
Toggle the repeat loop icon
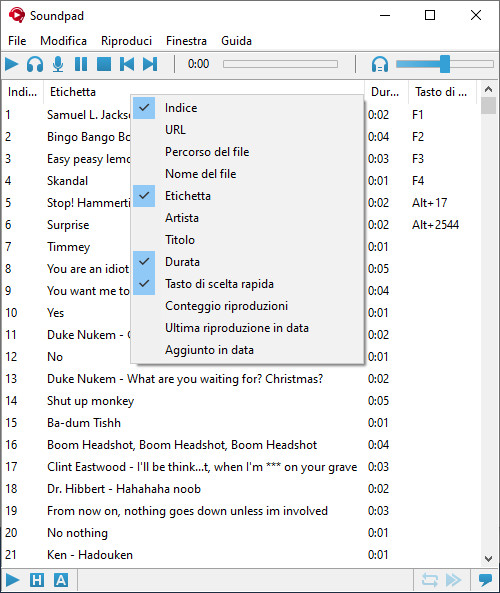pyautogui.click(x=430, y=580)
